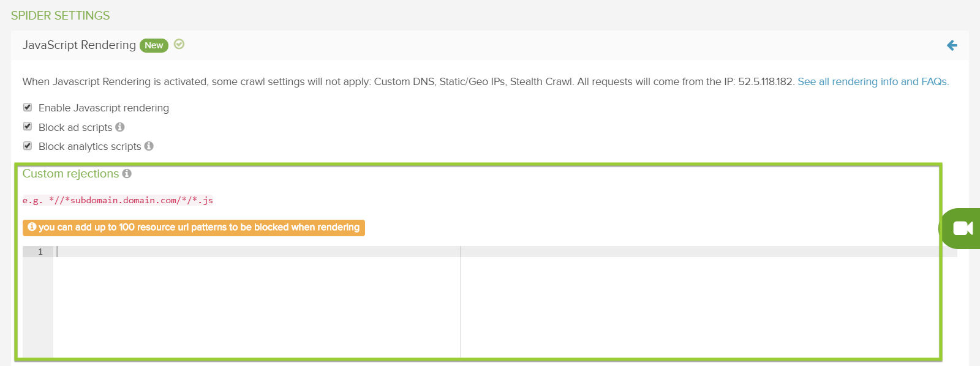This screenshot has height=366, width=980.
Task: Select line number 1 in the editor gutter
Action: coord(40,252)
